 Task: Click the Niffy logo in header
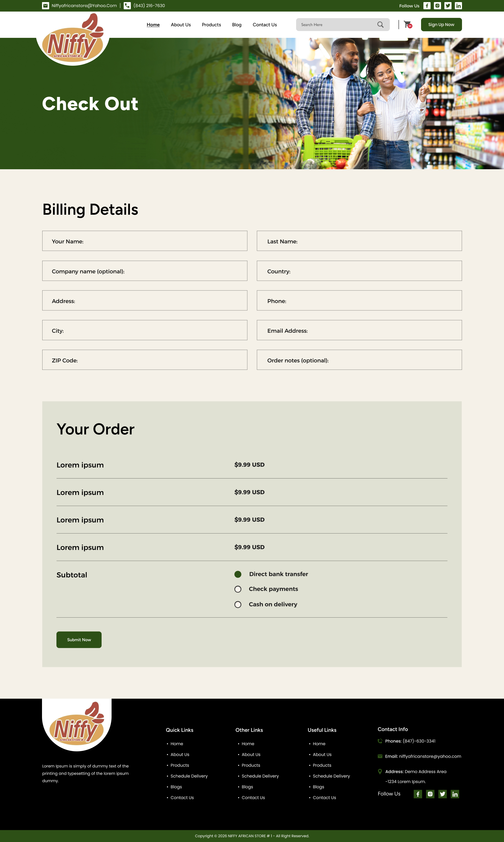[73, 39]
